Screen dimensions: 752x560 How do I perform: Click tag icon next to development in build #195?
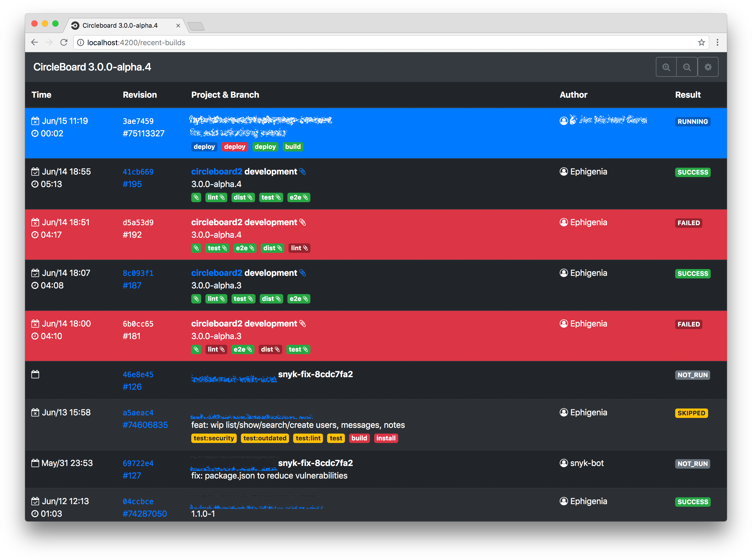click(303, 172)
